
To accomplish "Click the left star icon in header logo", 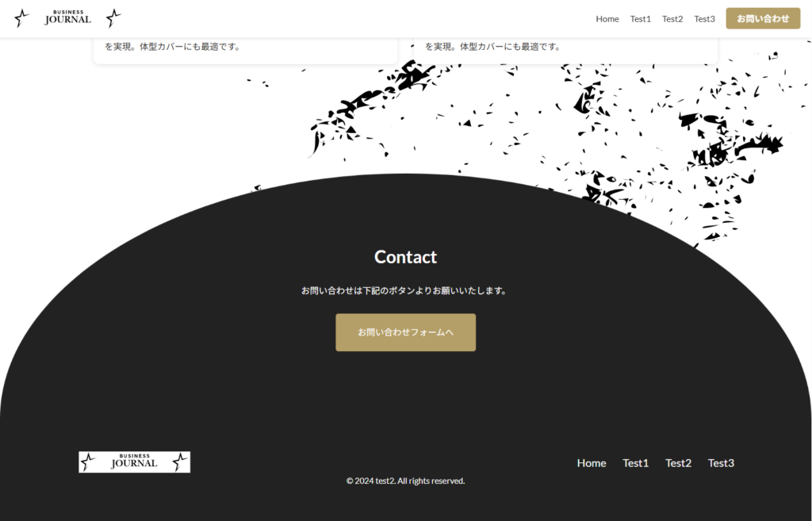I will (22, 18).
